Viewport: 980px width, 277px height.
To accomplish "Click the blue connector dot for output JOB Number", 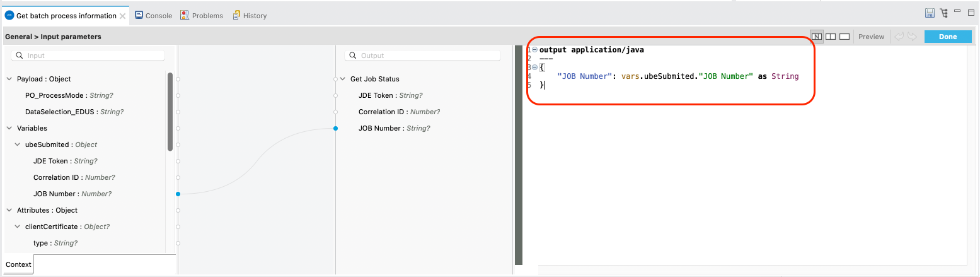I will pyautogui.click(x=335, y=128).
